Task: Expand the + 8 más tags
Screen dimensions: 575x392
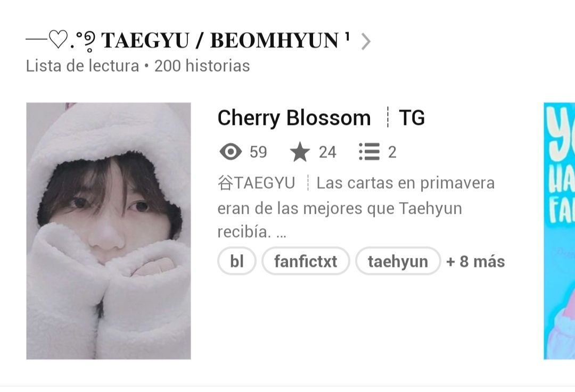Action: pyautogui.click(x=475, y=262)
